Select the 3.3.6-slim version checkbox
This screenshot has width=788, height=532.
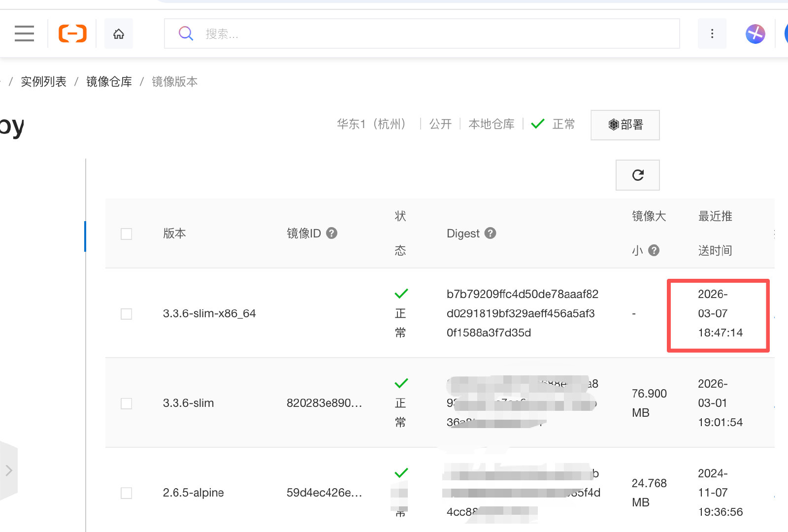(127, 403)
